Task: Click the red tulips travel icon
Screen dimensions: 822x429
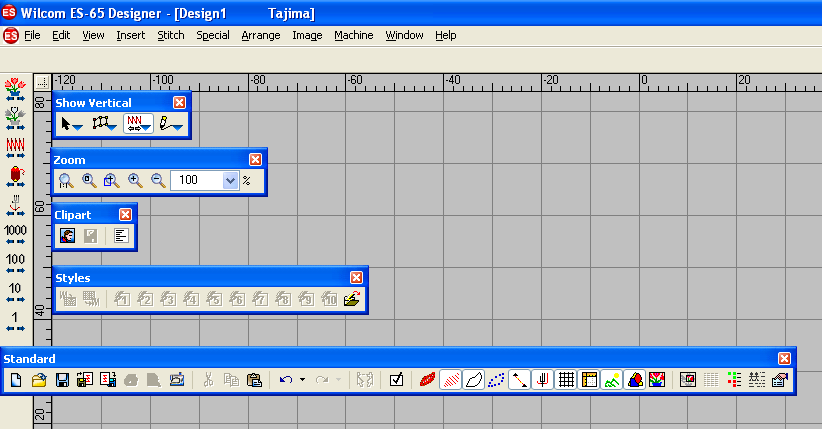Action: (15, 90)
